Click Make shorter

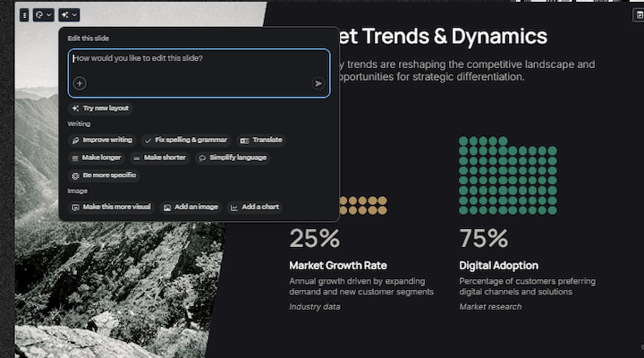point(160,158)
